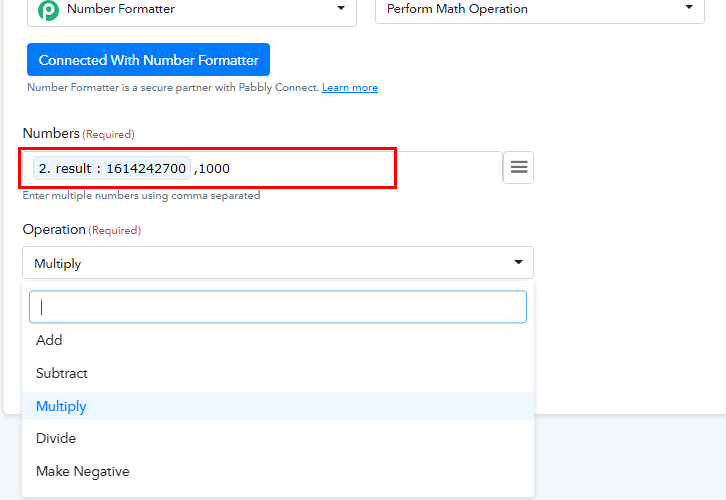Click the Number Formatter logo icon

click(x=49, y=10)
